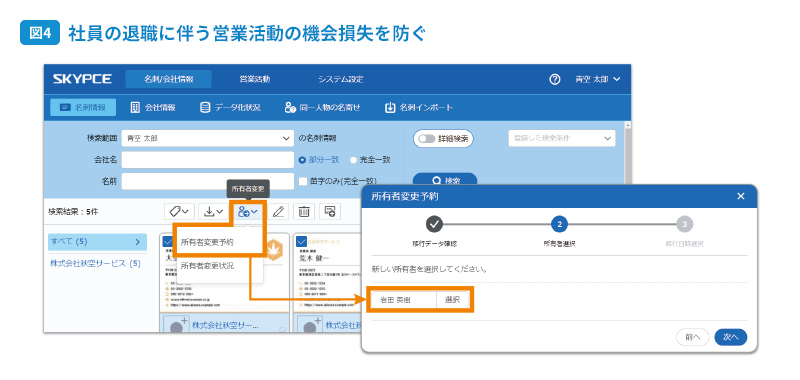This screenshot has width=800, height=380.
Task: Open the 名刺情報 sub-tab
Action: (83, 108)
